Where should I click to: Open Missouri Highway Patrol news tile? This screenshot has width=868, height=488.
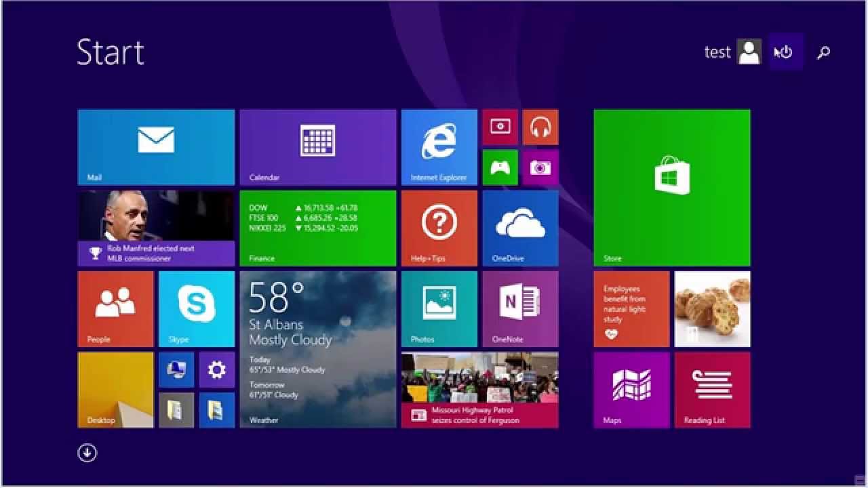click(480, 390)
